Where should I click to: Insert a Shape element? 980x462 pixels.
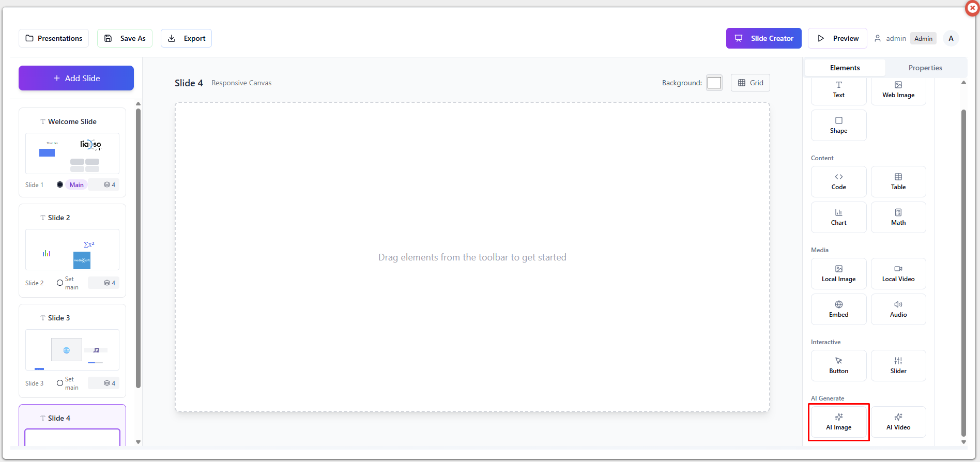[x=838, y=125]
